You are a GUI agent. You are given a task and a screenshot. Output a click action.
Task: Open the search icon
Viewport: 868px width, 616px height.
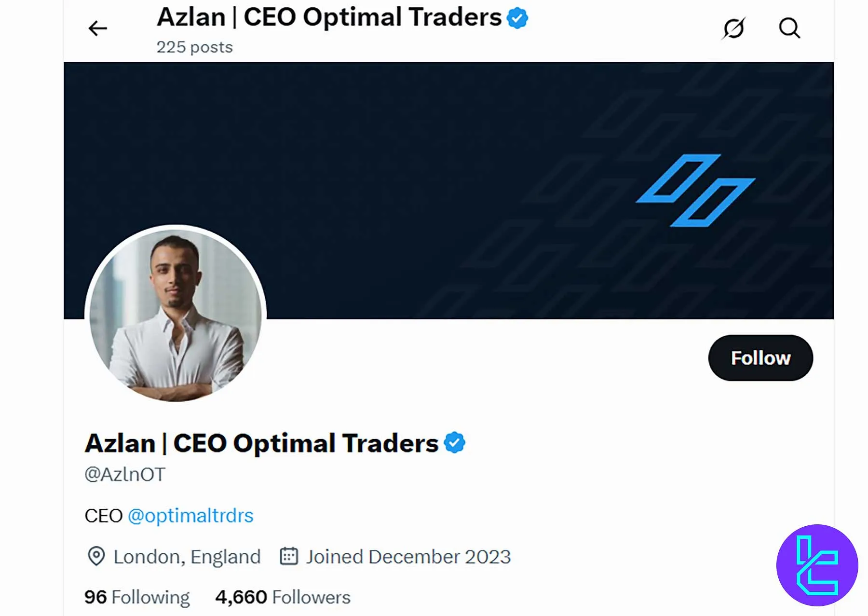pos(789,28)
